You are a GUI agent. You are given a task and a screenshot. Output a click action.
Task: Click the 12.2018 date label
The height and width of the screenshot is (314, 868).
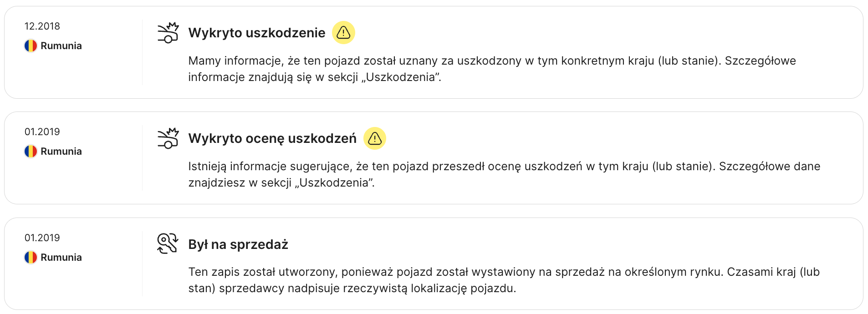coord(42,26)
